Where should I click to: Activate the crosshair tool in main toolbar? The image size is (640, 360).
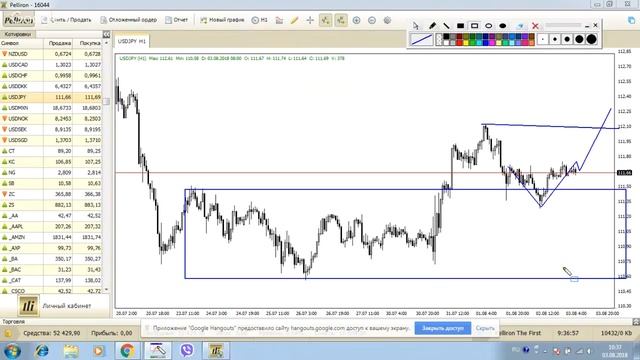(x=310, y=20)
